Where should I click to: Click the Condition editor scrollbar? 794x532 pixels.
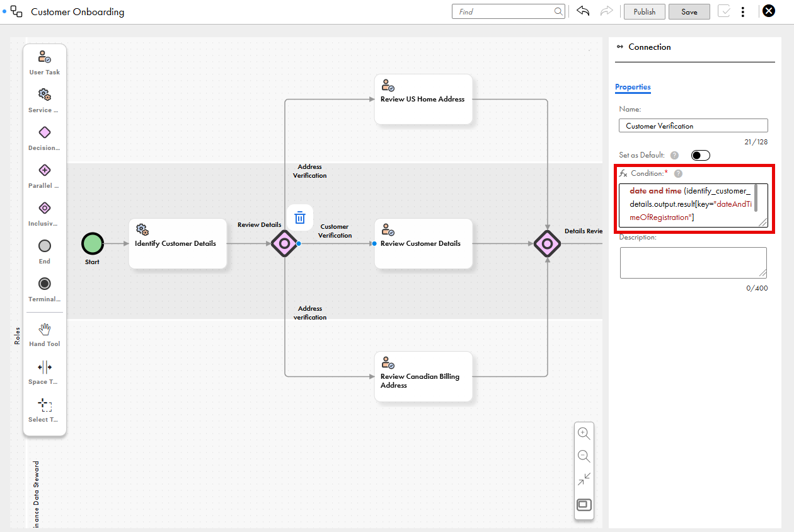point(756,199)
